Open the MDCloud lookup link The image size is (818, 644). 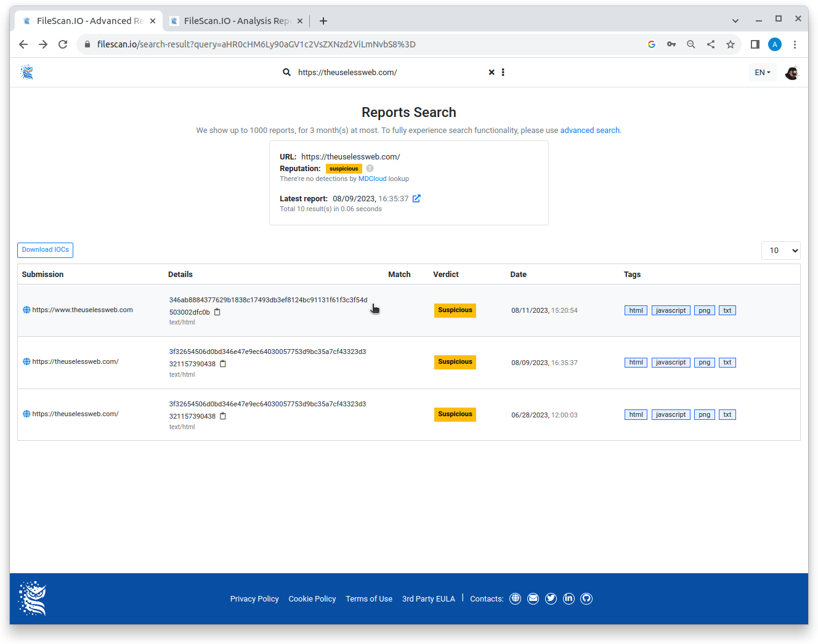click(373, 179)
